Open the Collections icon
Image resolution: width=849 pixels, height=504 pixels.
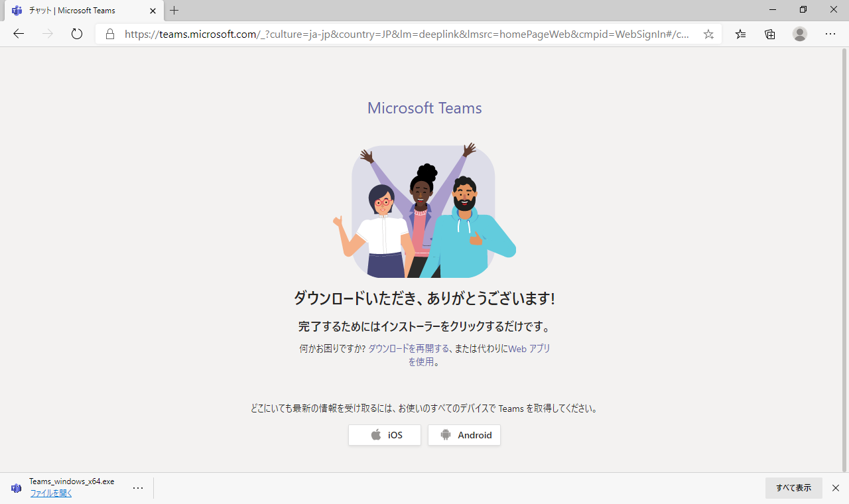coord(770,34)
